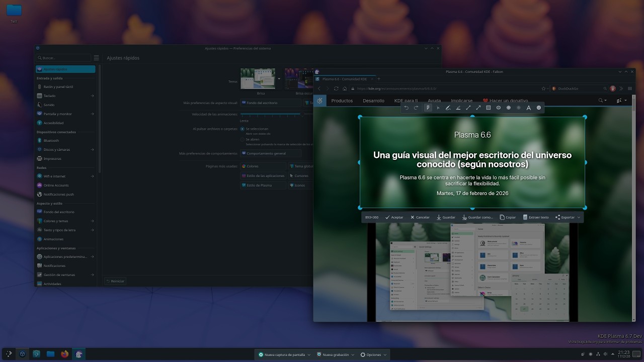Open the Test folder on the desktop

click(x=14, y=13)
